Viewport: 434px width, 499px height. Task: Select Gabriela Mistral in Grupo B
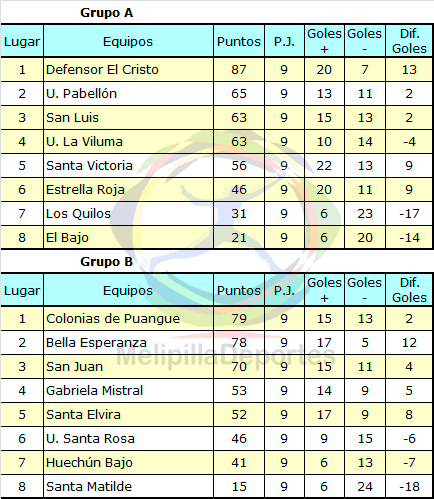tap(128, 391)
